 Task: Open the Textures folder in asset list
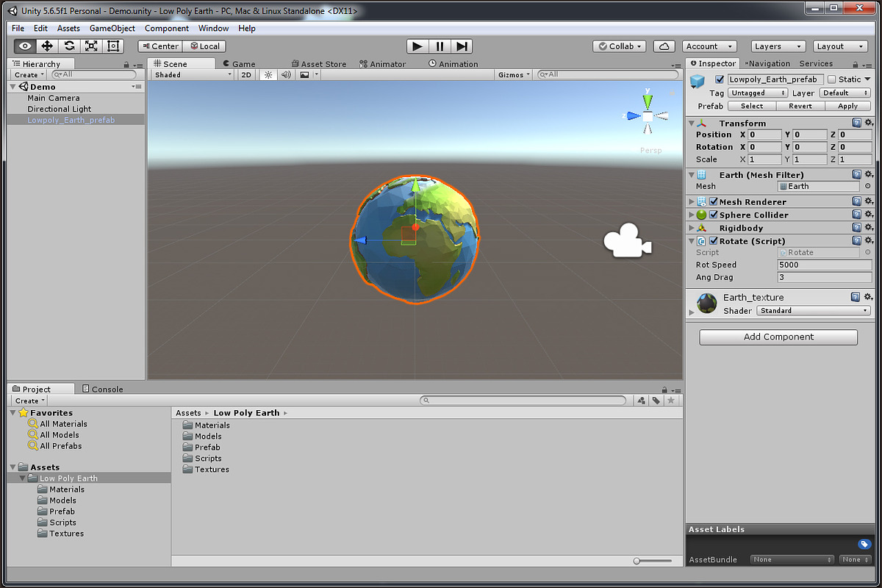point(206,469)
